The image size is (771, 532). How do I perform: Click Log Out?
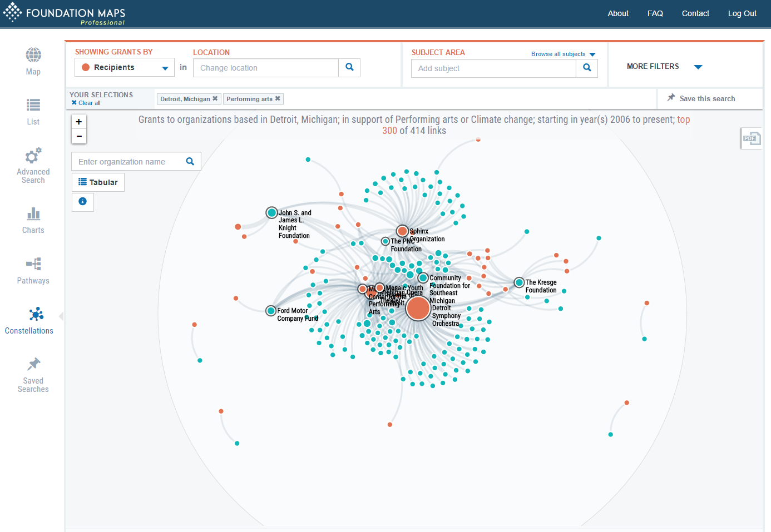742,13
